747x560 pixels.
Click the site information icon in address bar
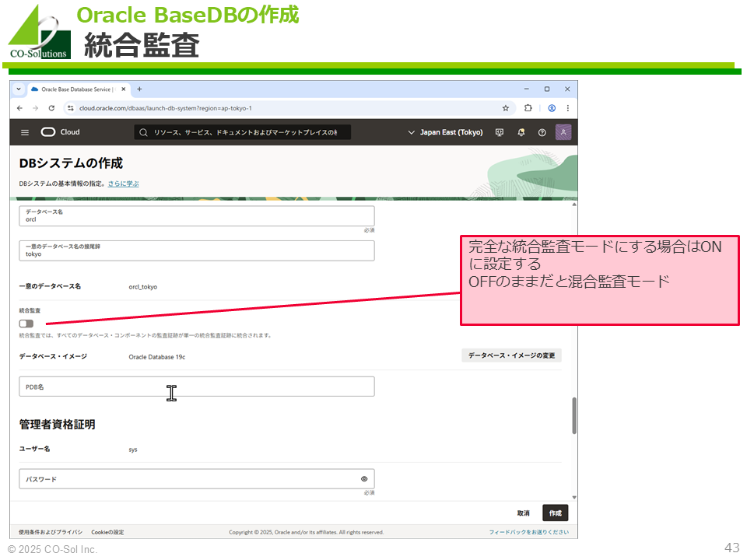click(71, 108)
